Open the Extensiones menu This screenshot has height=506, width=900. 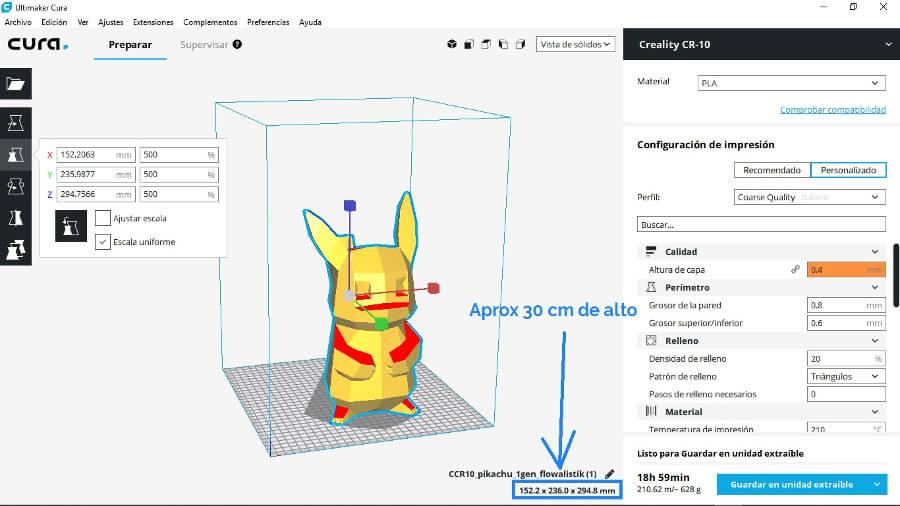tap(153, 22)
